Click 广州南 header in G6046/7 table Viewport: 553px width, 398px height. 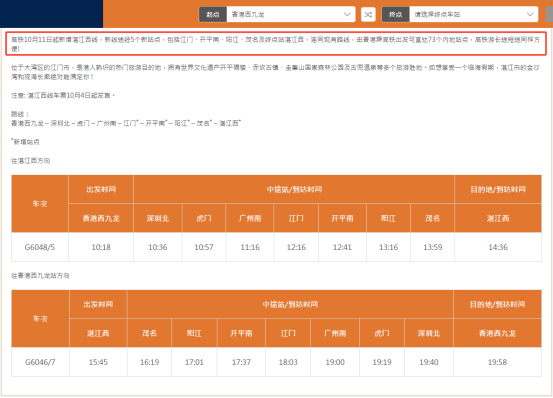point(335,333)
